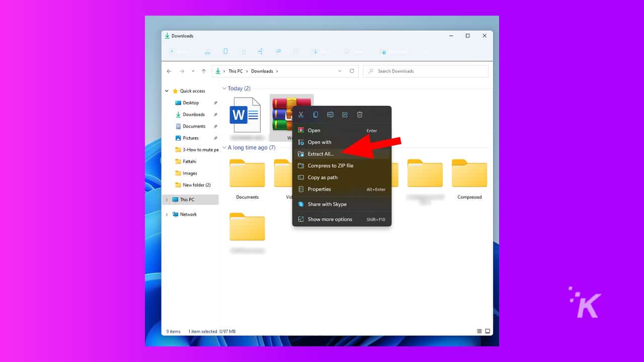
Task: Switch to details view in status bar
Action: (479, 331)
